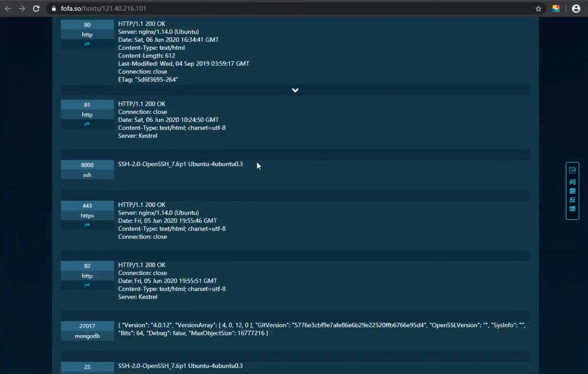Reload the fofa.so page
Image resolution: width=588 pixels, height=374 pixels.
(36, 8)
